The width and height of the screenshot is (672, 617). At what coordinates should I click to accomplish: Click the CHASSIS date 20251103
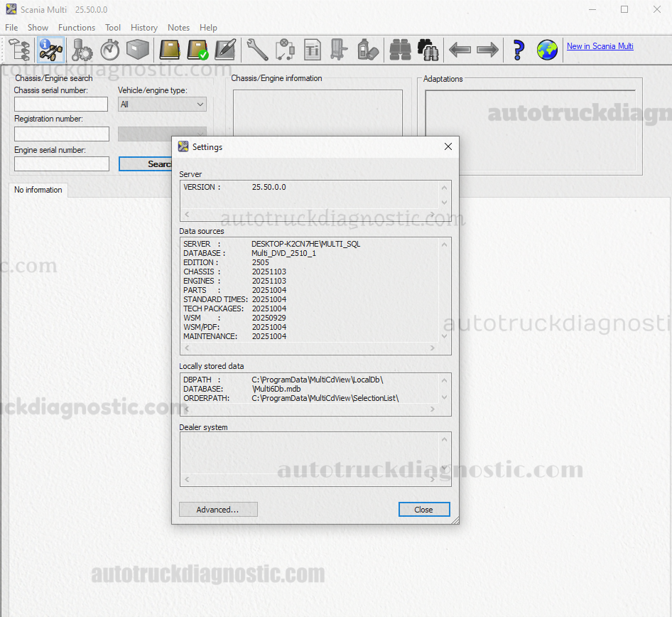coord(269,272)
